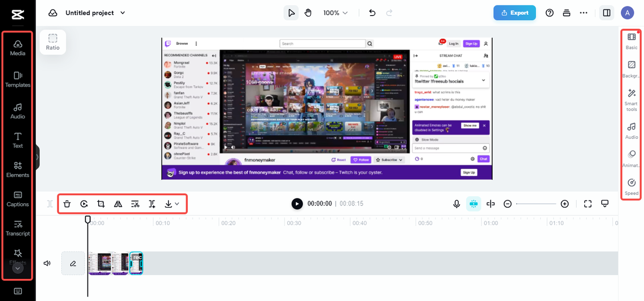Open keyboard shortcuts icon at sidebar bottom
Image resolution: width=644 pixels, height=301 pixels.
(x=18, y=291)
